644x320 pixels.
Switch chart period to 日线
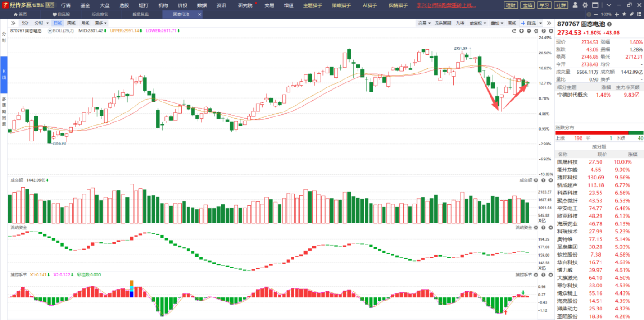58,23
